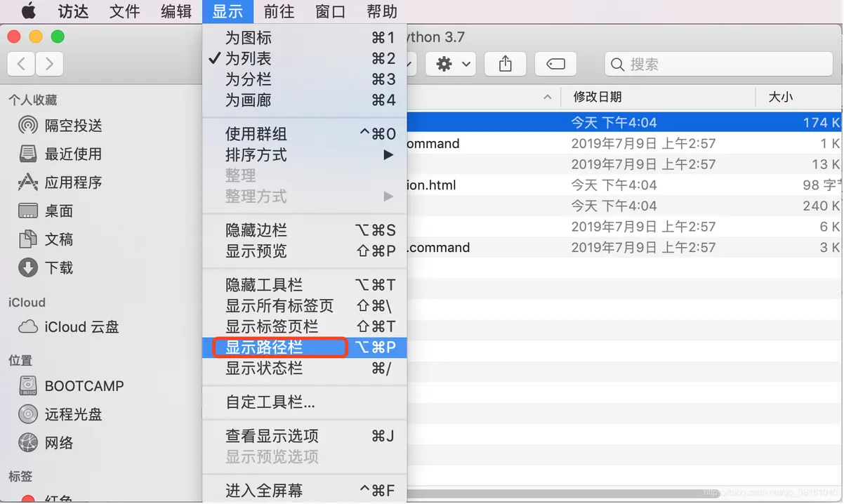Image resolution: width=844 pixels, height=504 pixels.
Task: Open the 访达 menu
Action: tap(73, 11)
